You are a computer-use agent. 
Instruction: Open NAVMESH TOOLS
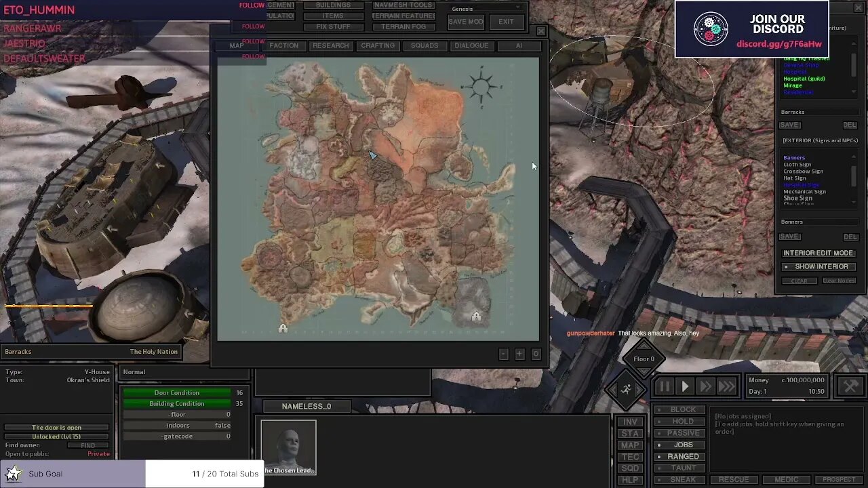click(x=403, y=5)
